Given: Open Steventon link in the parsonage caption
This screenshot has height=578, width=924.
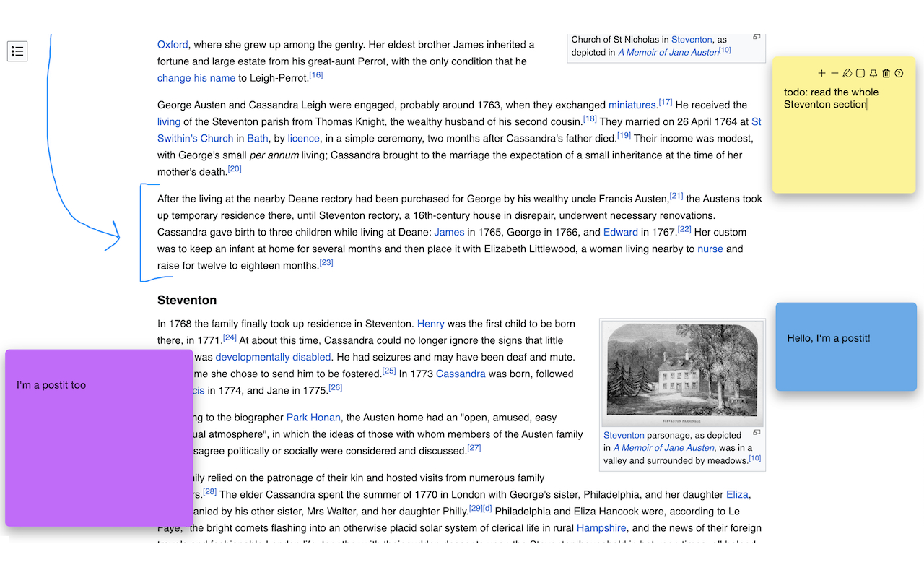Looking at the screenshot, I should tap(624, 435).
